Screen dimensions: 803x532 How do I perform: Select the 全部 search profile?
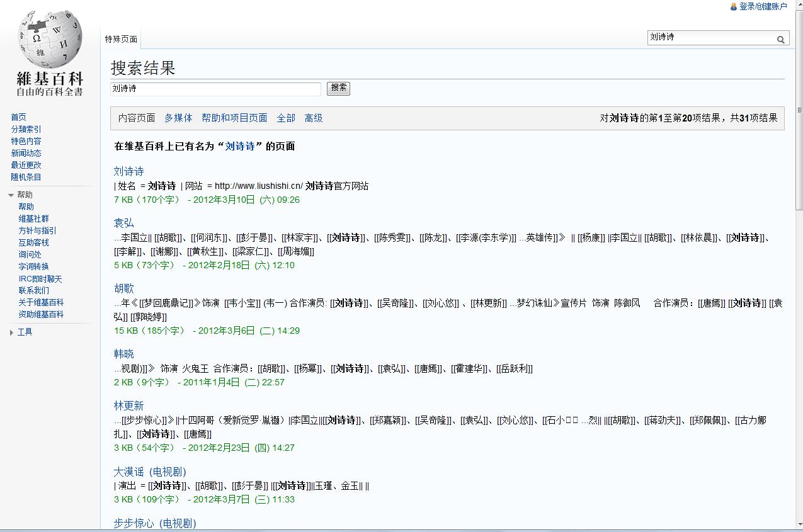pyautogui.click(x=286, y=118)
